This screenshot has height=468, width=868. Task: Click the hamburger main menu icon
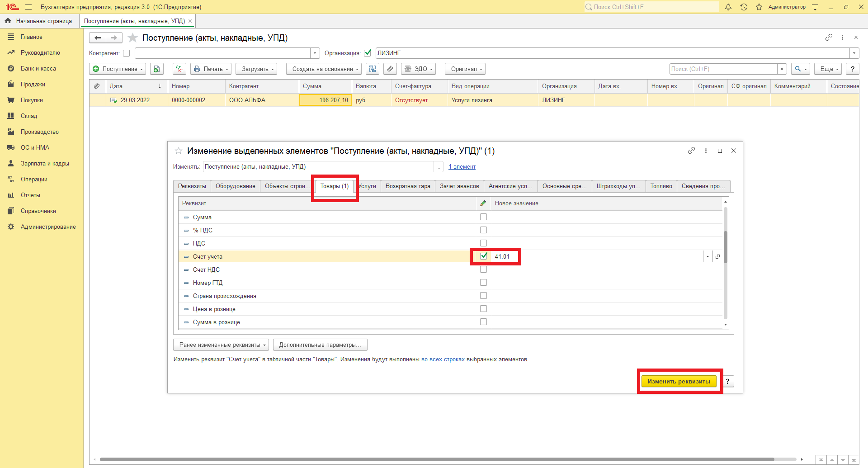(x=28, y=7)
